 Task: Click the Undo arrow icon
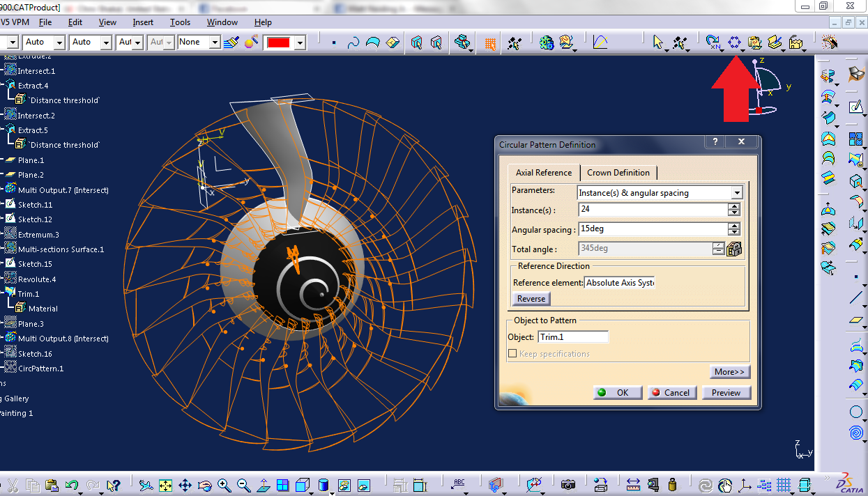[71, 485]
